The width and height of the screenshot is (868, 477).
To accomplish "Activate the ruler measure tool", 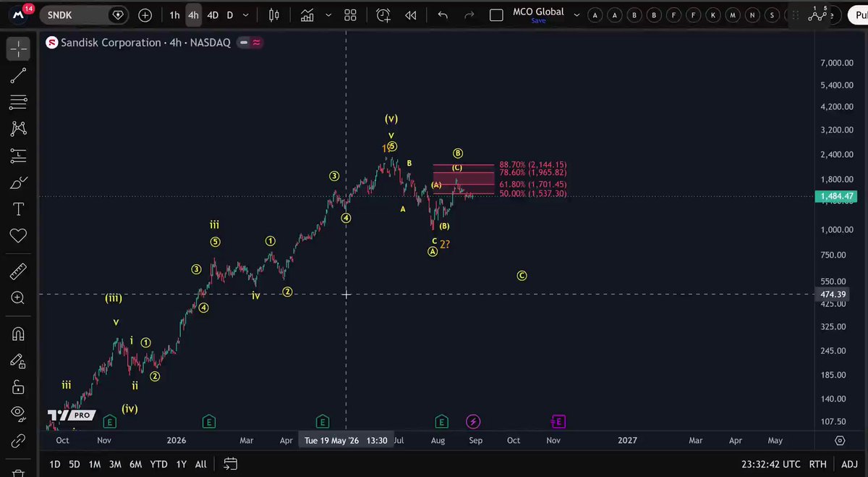I will tap(18, 271).
